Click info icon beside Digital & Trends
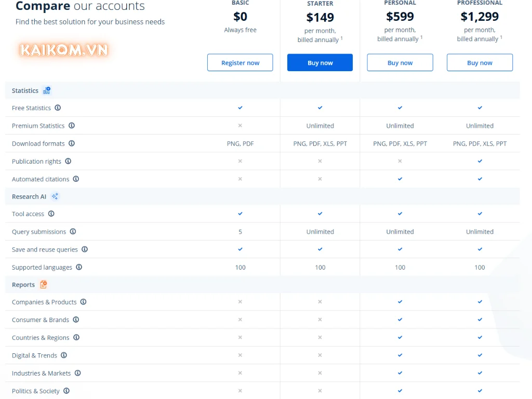Viewport: 532px width, 399px height. [x=64, y=355]
